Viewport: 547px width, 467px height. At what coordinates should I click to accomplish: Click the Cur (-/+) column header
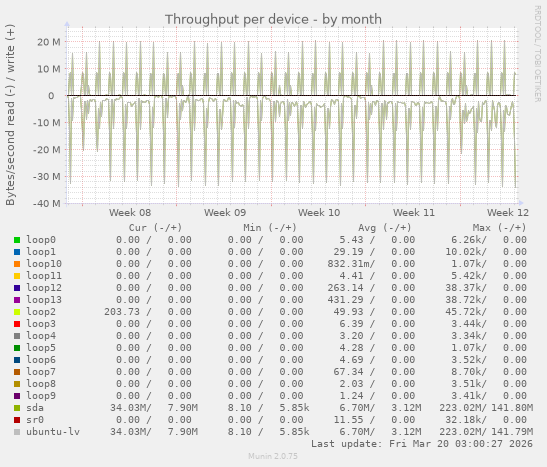pyautogui.click(x=155, y=228)
